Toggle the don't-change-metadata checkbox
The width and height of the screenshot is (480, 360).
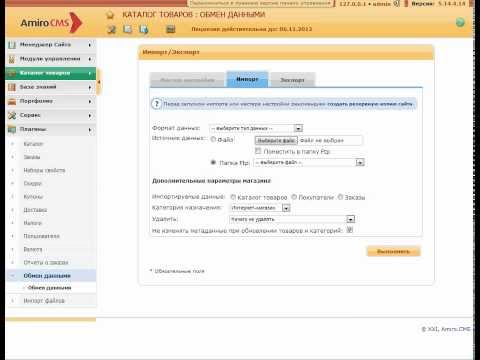[350, 230]
